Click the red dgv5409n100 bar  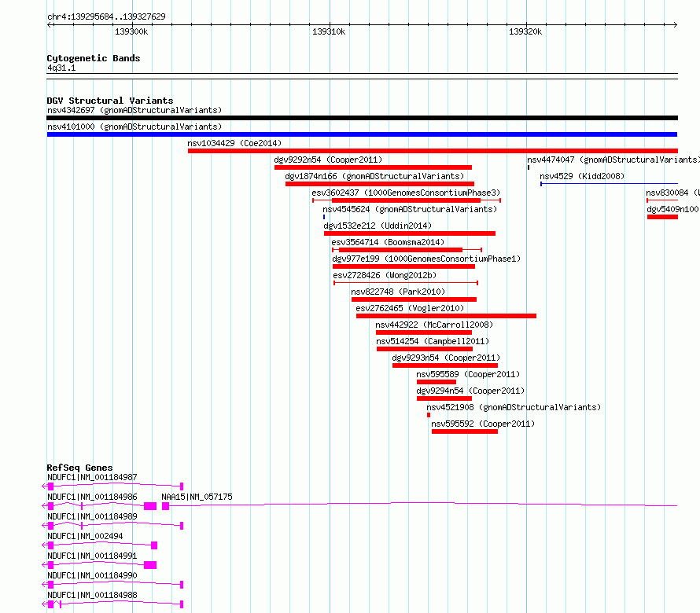click(x=662, y=217)
